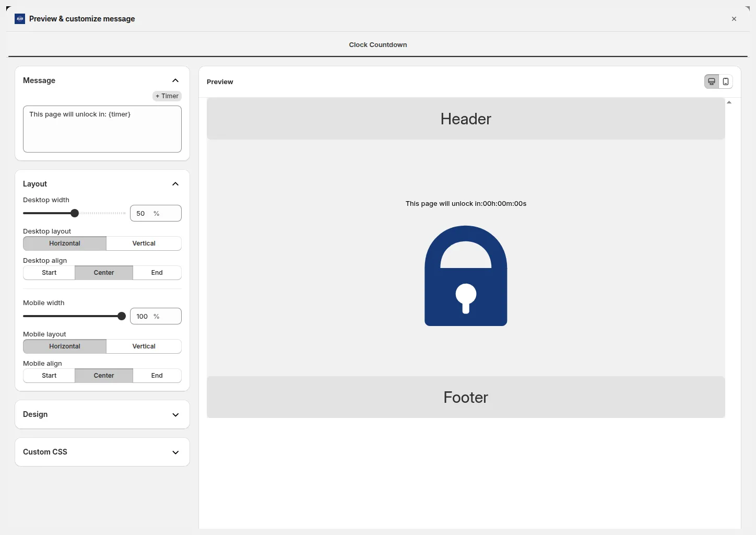Set Desktop align to Center
The image size is (756, 535).
click(104, 273)
